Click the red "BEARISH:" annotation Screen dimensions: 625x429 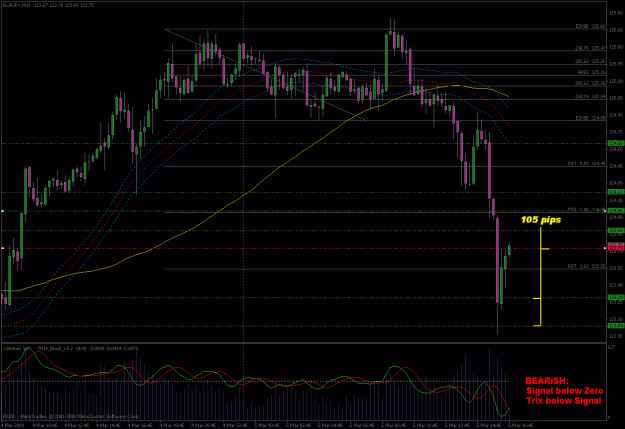pos(547,381)
